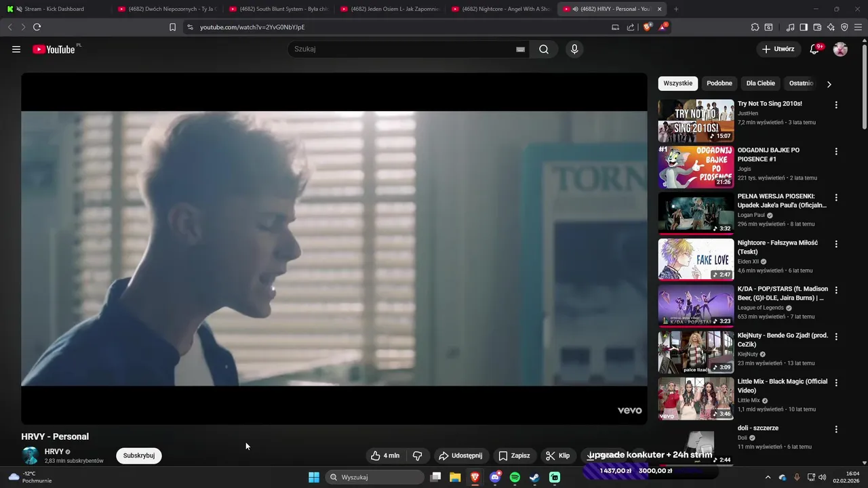Play the Fałszywa Miłość Nightcore thumbnail
The width and height of the screenshot is (868, 488).
pos(696,260)
